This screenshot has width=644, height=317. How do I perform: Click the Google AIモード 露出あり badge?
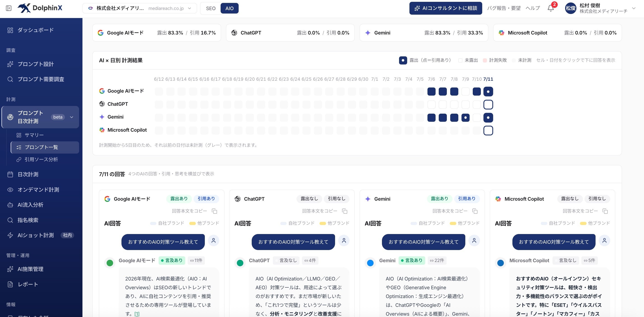179,199
